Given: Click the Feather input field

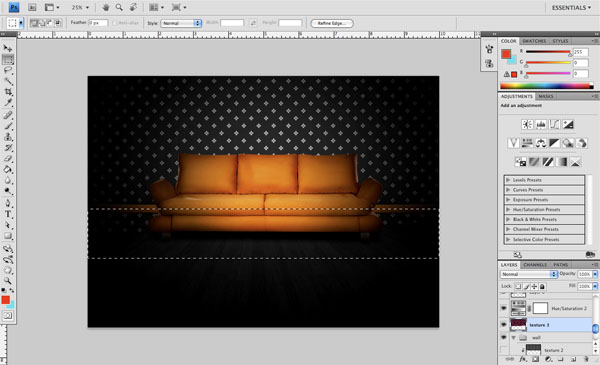Looking at the screenshot, I should point(98,23).
